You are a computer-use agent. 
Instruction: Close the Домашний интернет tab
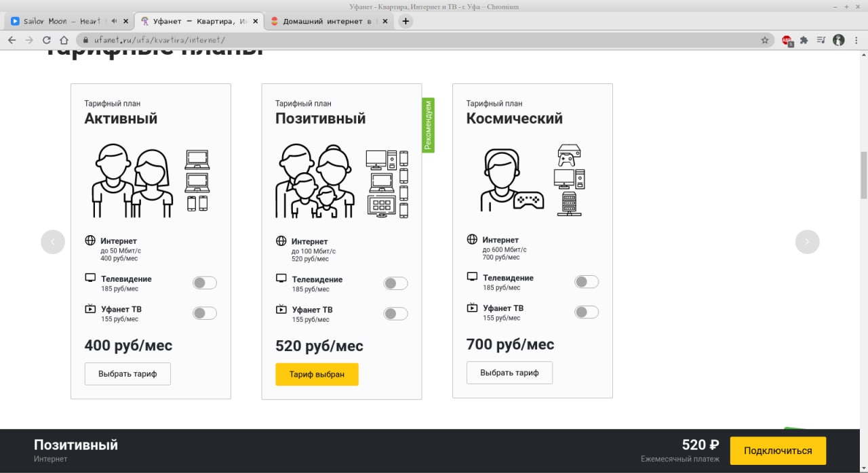pos(384,21)
